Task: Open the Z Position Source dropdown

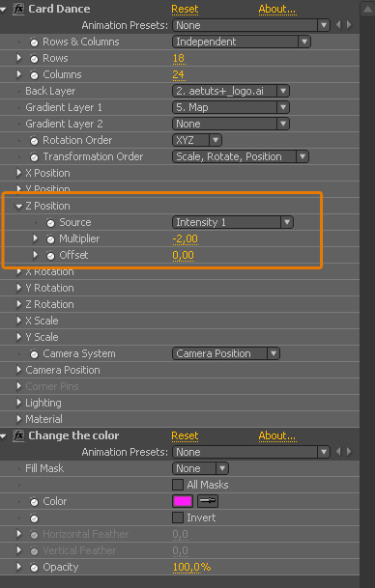Action: (x=233, y=222)
